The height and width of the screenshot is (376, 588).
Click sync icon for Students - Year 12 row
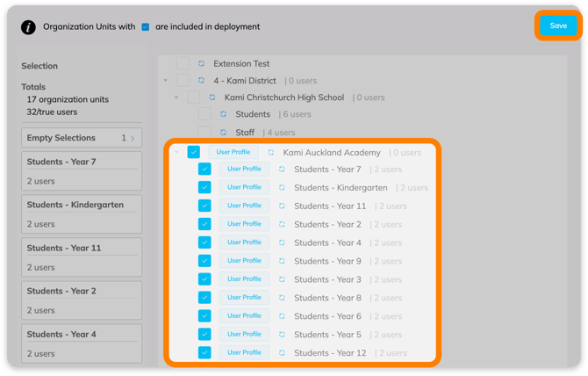point(282,353)
